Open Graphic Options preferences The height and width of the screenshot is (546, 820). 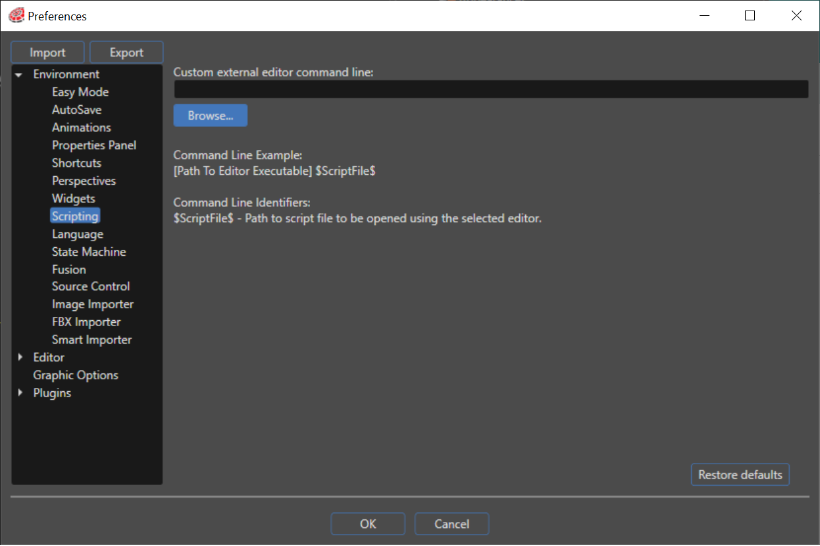point(76,376)
